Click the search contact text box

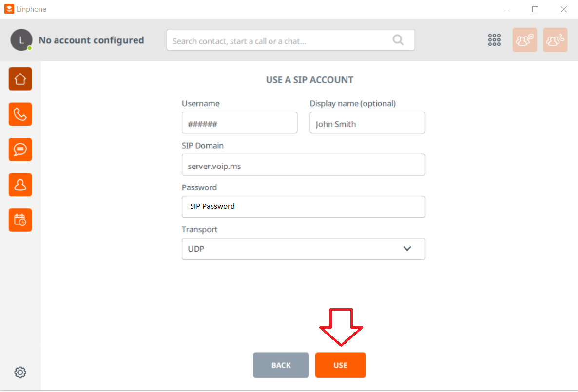[290, 40]
